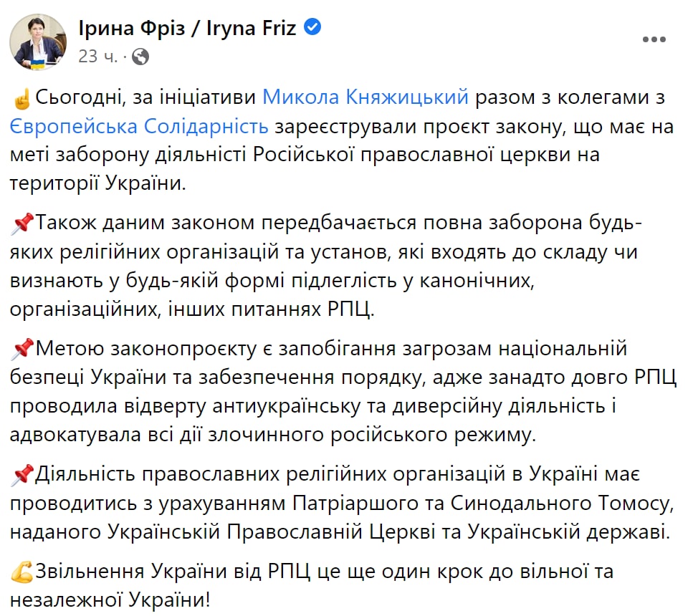
Task: Click pushpin emoji before 'Також даним законом'
Action: click(23, 224)
